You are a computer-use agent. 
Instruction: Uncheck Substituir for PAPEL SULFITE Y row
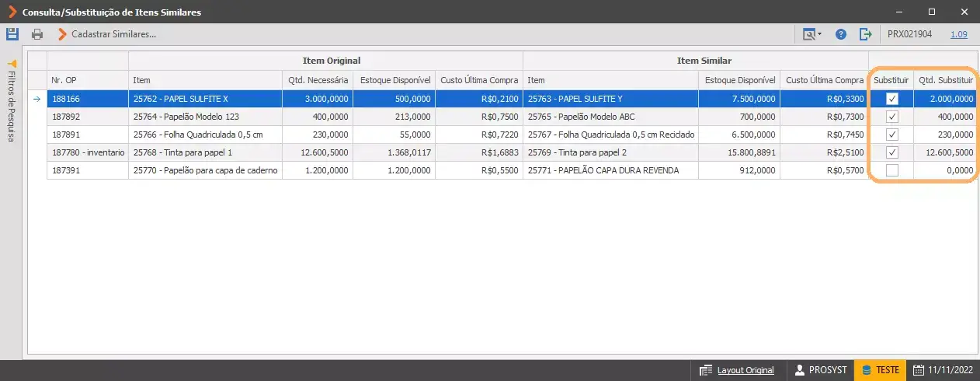pos(892,99)
